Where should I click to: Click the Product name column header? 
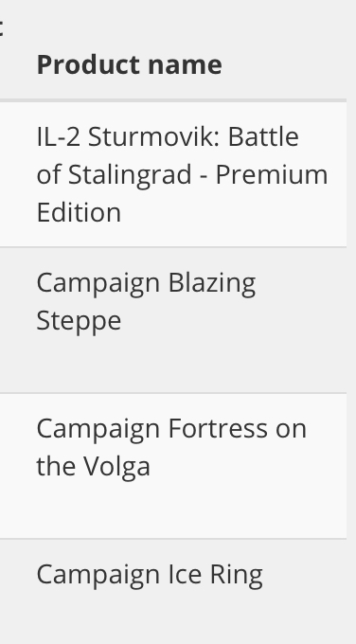pyautogui.click(x=130, y=65)
